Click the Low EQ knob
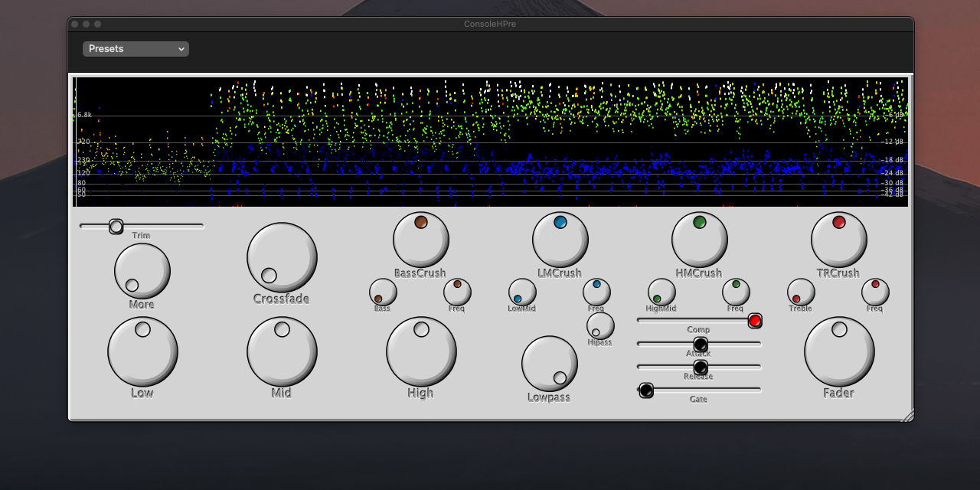The image size is (980, 490). pyautogui.click(x=142, y=352)
